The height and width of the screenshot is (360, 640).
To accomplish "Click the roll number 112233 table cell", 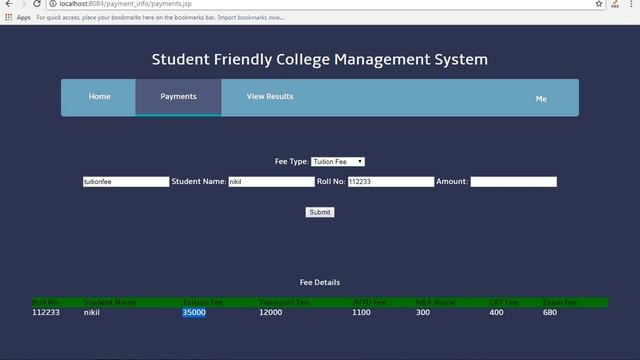I will click(x=46, y=313).
